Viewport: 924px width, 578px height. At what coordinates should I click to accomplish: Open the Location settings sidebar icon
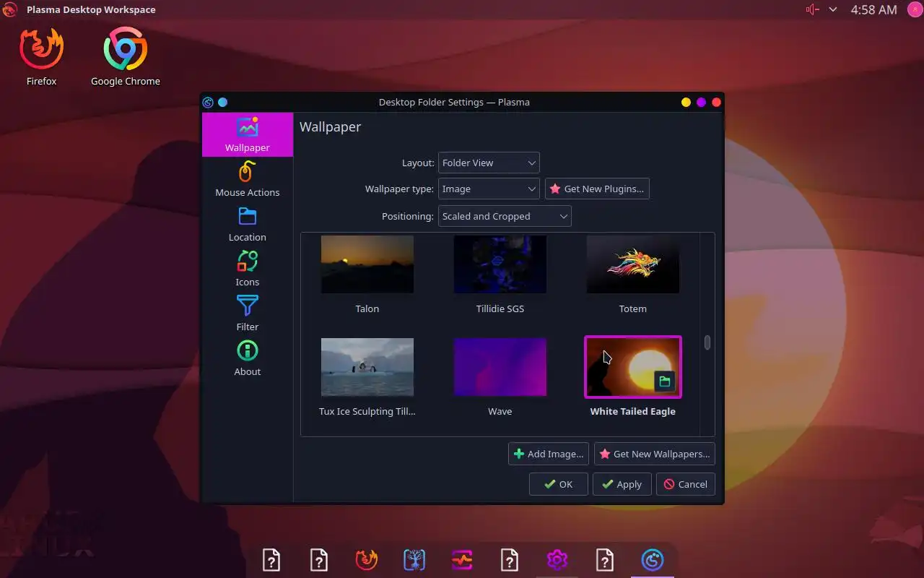247,216
